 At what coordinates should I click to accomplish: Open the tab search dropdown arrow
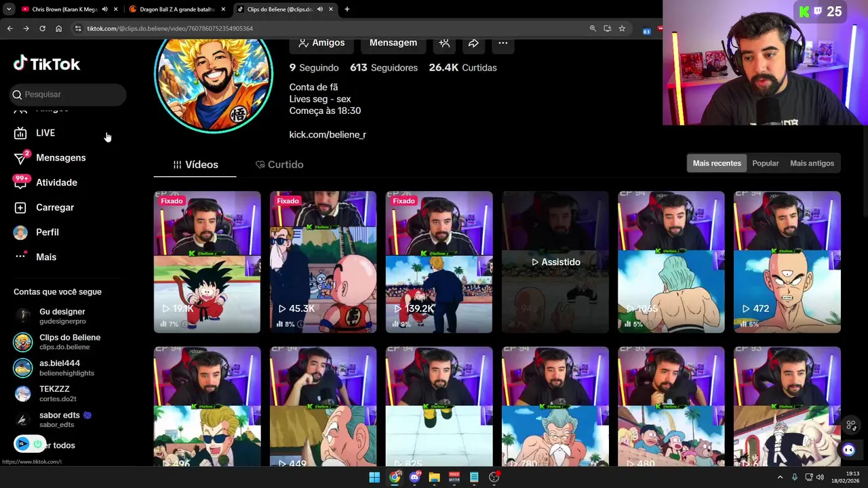click(8, 9)
